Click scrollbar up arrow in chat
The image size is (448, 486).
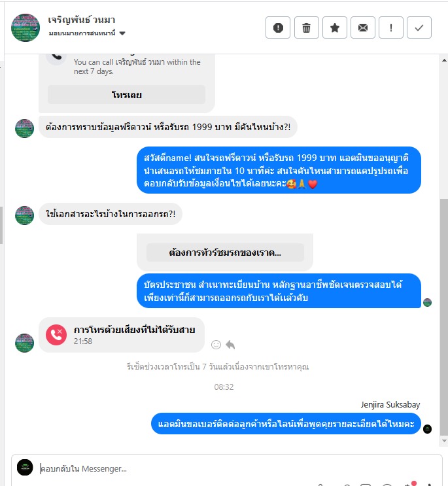pyautogui.click(x=444, y=60)
